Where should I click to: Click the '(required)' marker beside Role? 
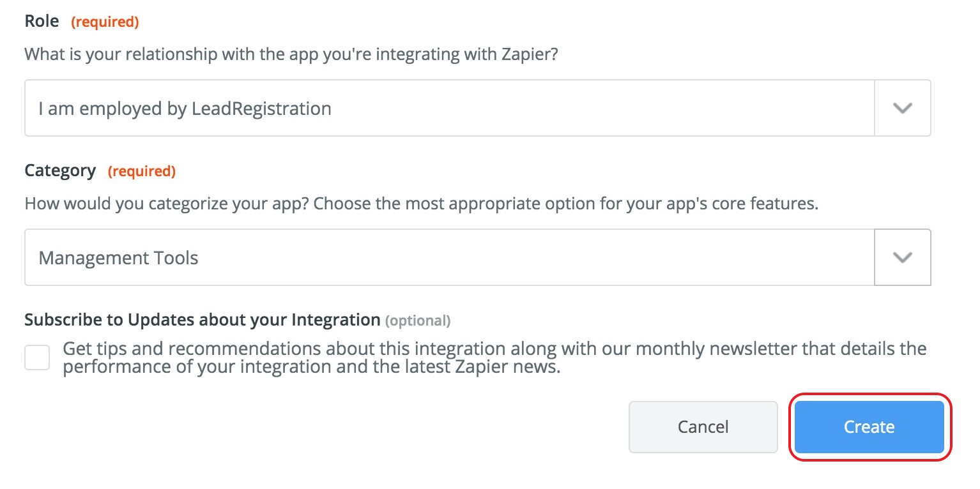(105, 22)
